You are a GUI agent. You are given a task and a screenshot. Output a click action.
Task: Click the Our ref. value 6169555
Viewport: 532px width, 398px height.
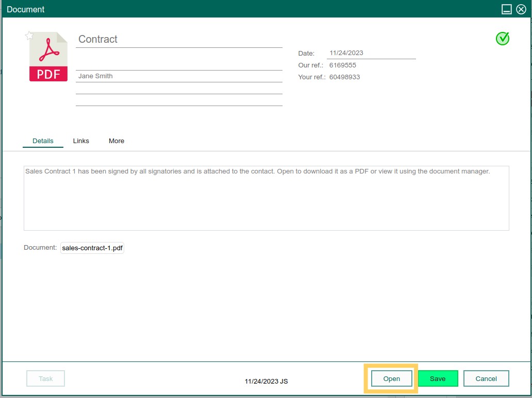point(342,65)
